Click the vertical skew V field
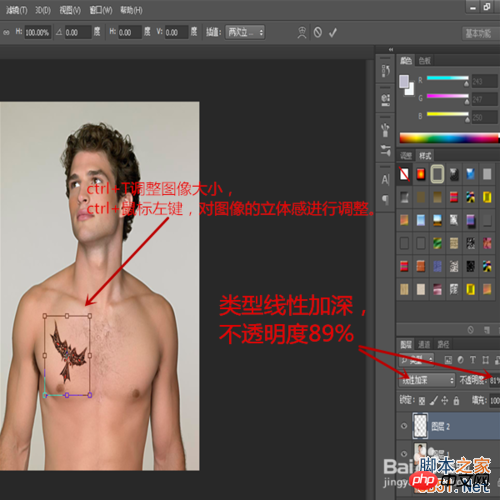This screenshot has width=500, height=500. coord(177,32)
